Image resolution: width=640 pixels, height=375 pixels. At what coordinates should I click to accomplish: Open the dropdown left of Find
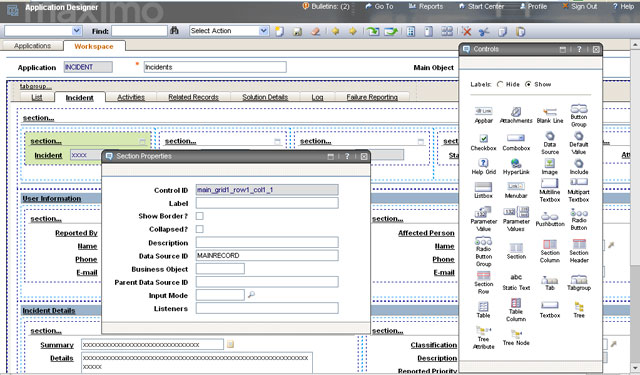coord(76,31)
